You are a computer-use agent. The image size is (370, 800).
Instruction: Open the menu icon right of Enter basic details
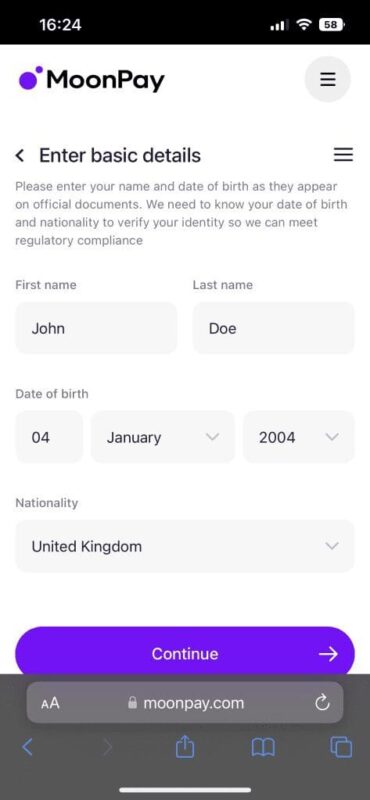(x=343, y=155)
